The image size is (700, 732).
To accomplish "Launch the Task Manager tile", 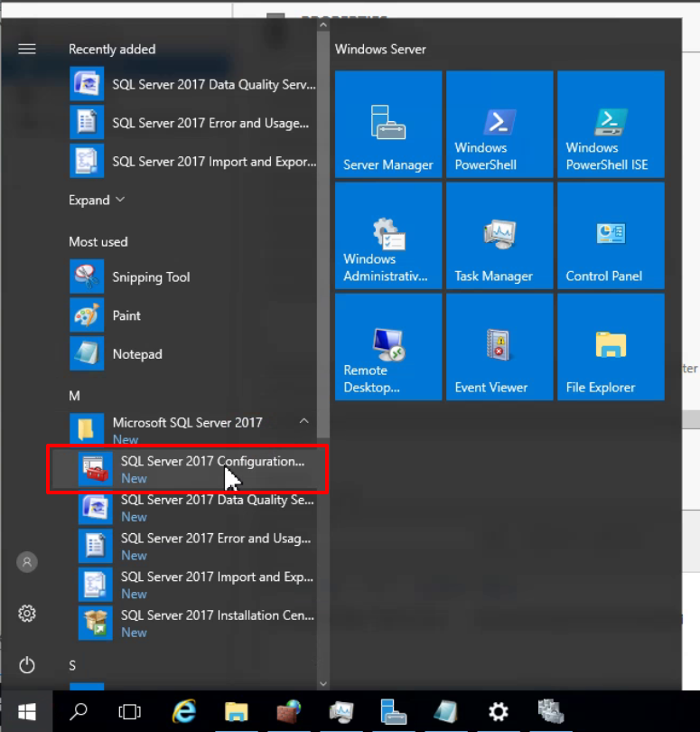I will point(499,235).
